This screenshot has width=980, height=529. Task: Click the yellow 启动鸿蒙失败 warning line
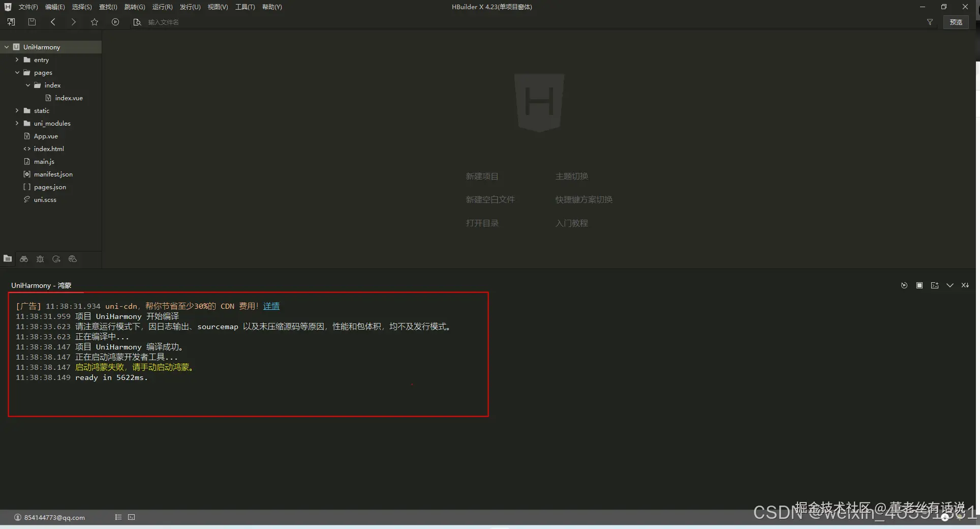(x=135, y=367)
